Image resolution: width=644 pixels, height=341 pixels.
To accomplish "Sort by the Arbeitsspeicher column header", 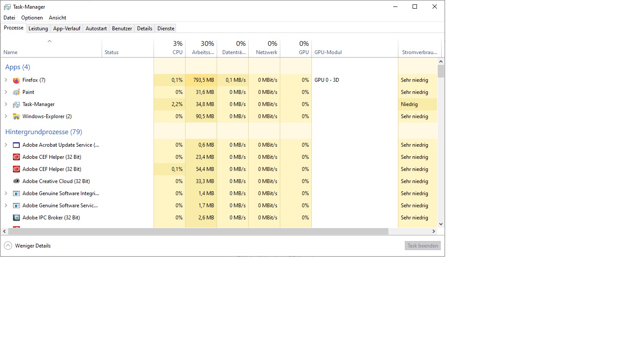I will (201, 48).
